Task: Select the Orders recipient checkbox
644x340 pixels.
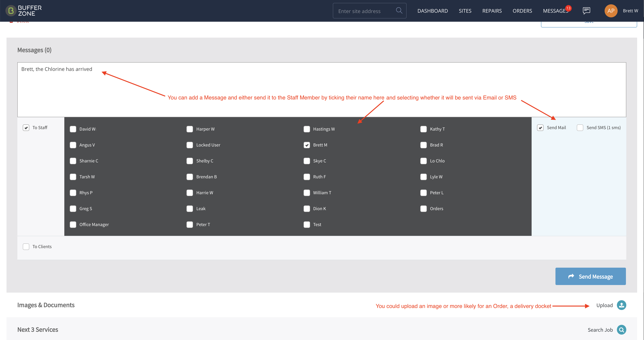Action: coord(423,208)
